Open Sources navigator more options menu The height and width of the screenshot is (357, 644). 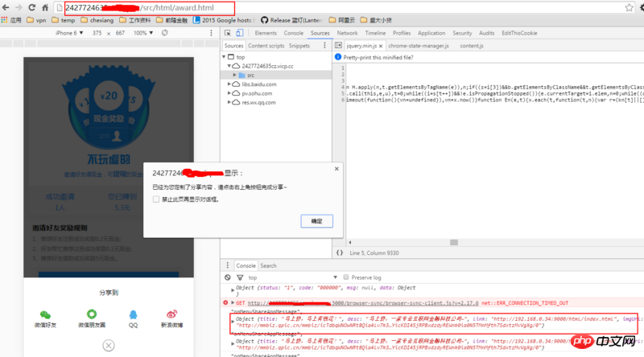(324, 46)
